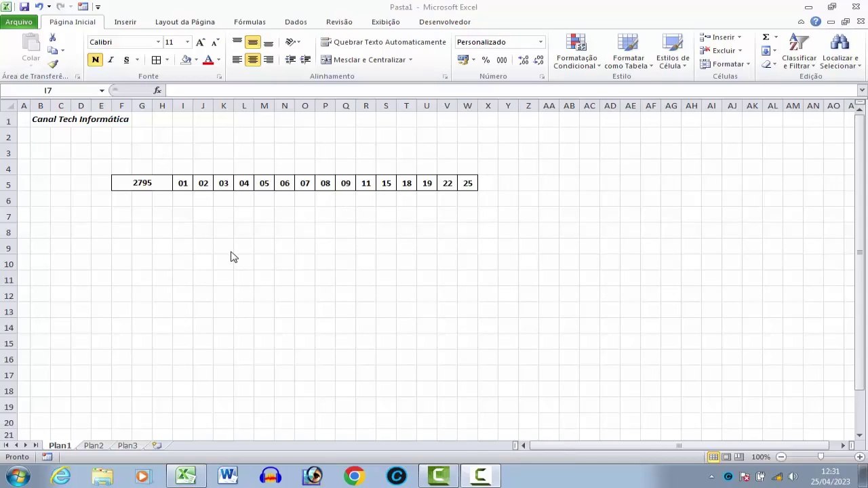Viewport: 868px width, 488px height.
Task: Click into the formula bar input
Action: [x=511, y=90]
